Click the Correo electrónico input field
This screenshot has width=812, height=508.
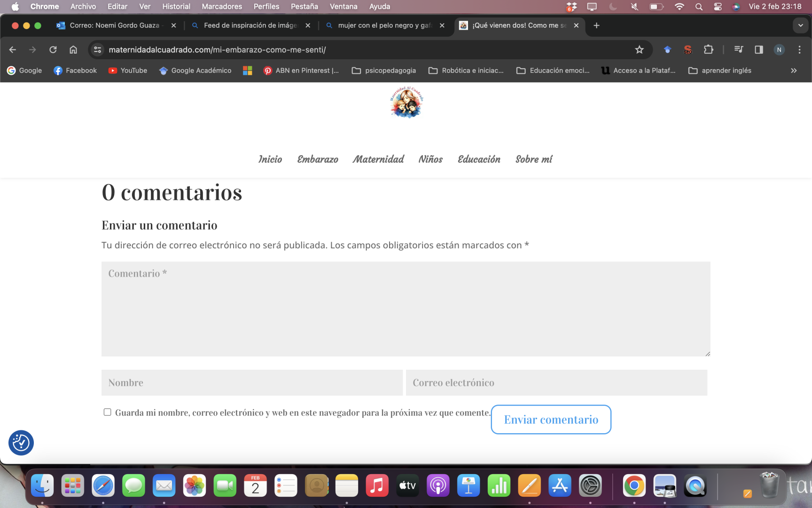(x=556, y=382)
